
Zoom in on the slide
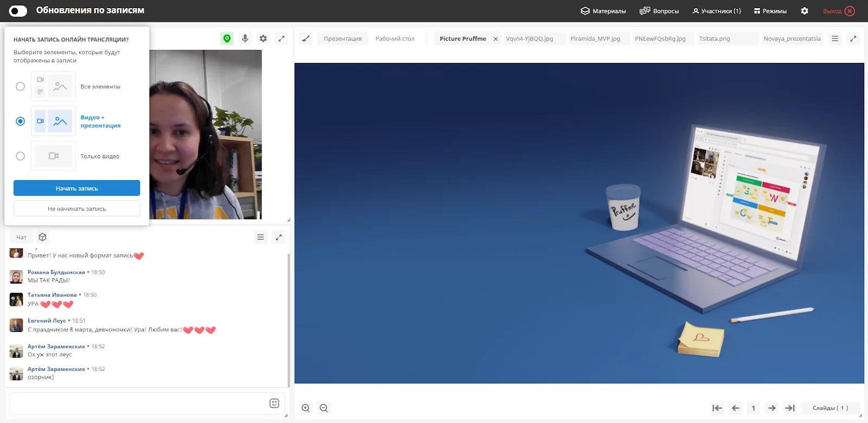[306, 408]
